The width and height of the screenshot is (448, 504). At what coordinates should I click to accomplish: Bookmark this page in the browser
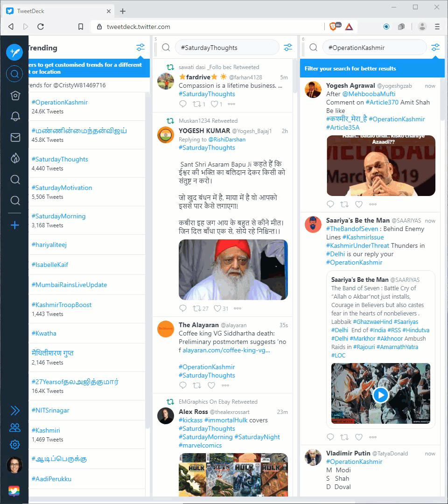click(81, 27)
